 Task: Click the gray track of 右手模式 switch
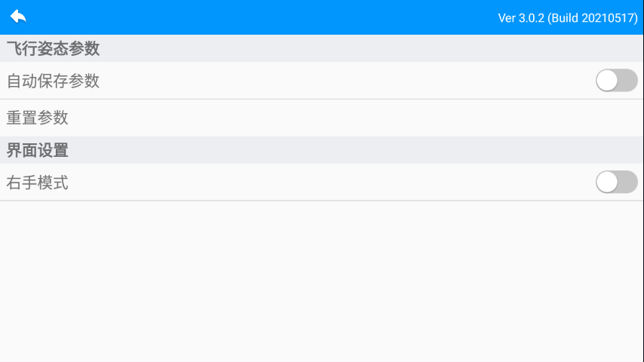(628, 182)
